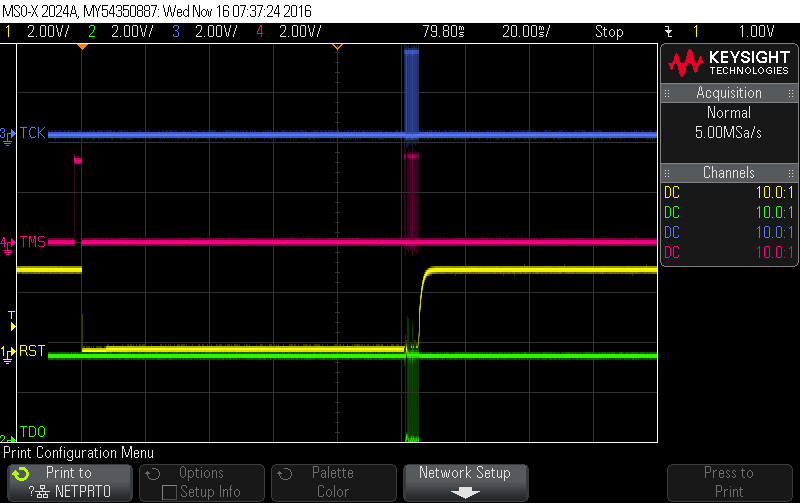This screenshot has width=800, height=503.
Task: Click the pink channel 4 DC coupling label
Action: tap(672, 253)
